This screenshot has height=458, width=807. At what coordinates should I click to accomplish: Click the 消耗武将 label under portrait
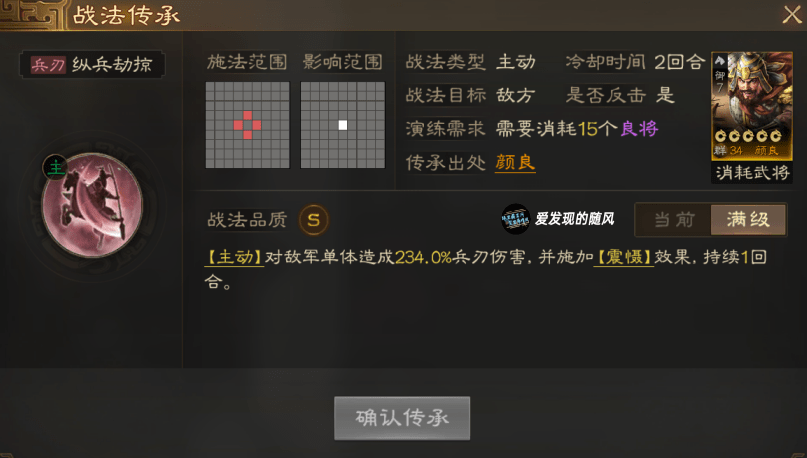point(752,172)
